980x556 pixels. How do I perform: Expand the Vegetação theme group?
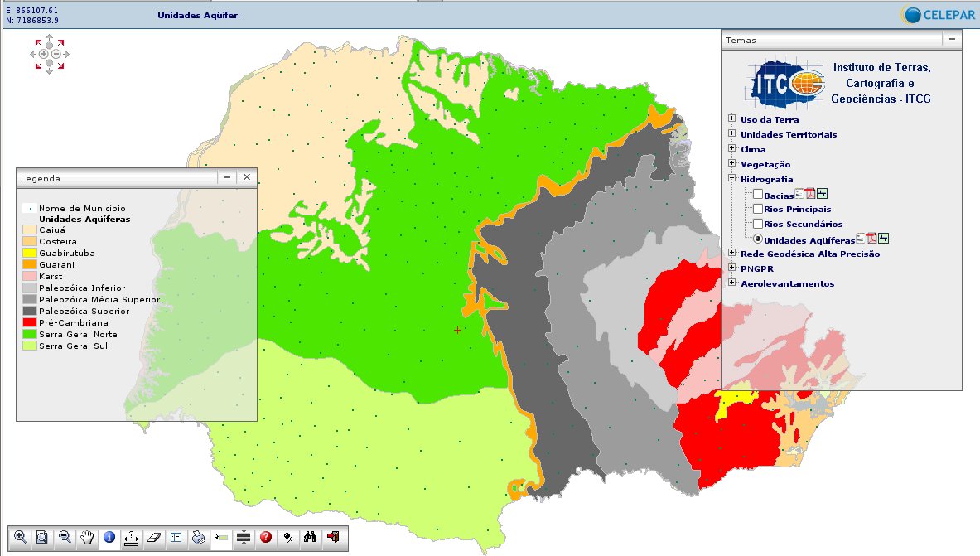click(731, 164)
